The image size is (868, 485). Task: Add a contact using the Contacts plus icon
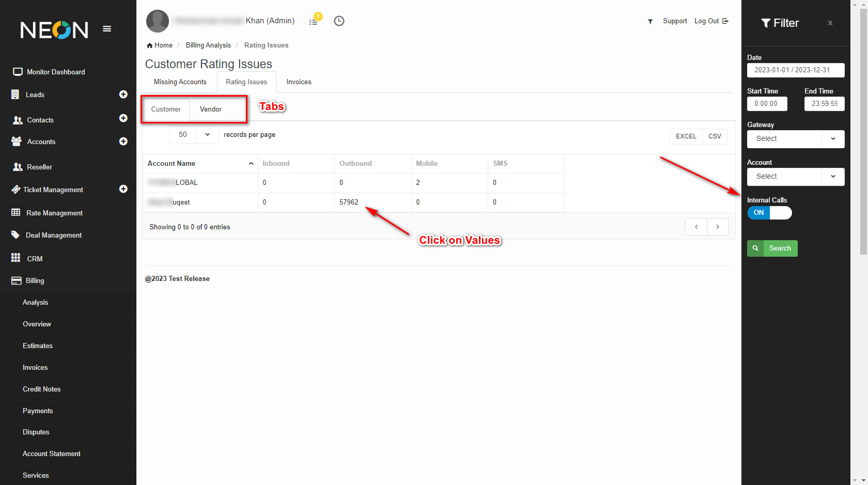click(123, 118)
